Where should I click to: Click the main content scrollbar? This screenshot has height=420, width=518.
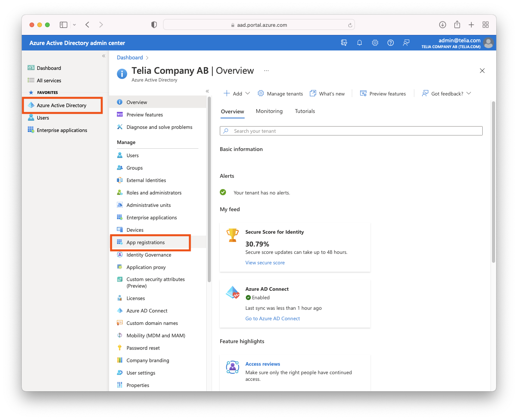click(494, 182)
